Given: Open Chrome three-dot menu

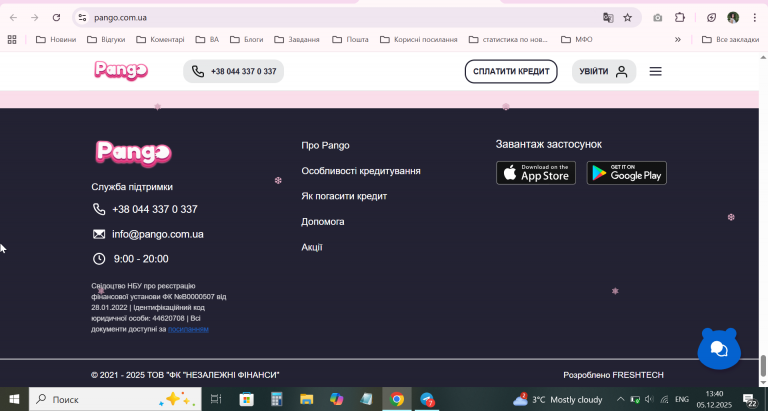Looking at the screenshot, I should [755, 18].
